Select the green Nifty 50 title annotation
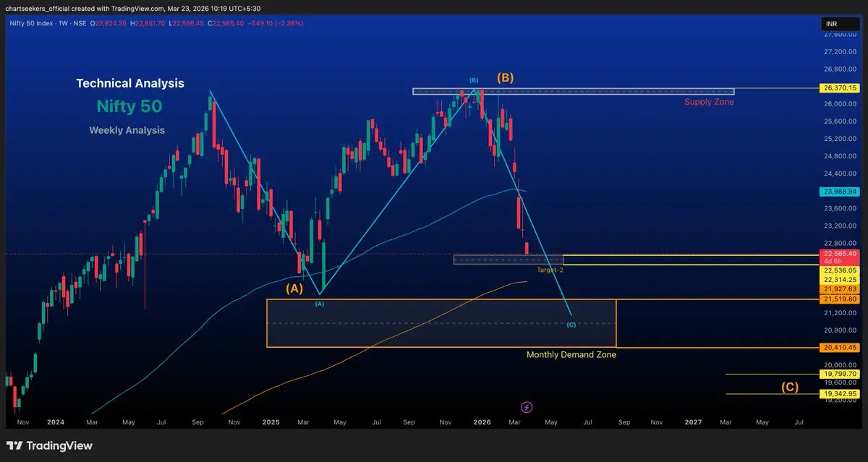This screenshot has height=462, width=868. click(x=129, y=106)
